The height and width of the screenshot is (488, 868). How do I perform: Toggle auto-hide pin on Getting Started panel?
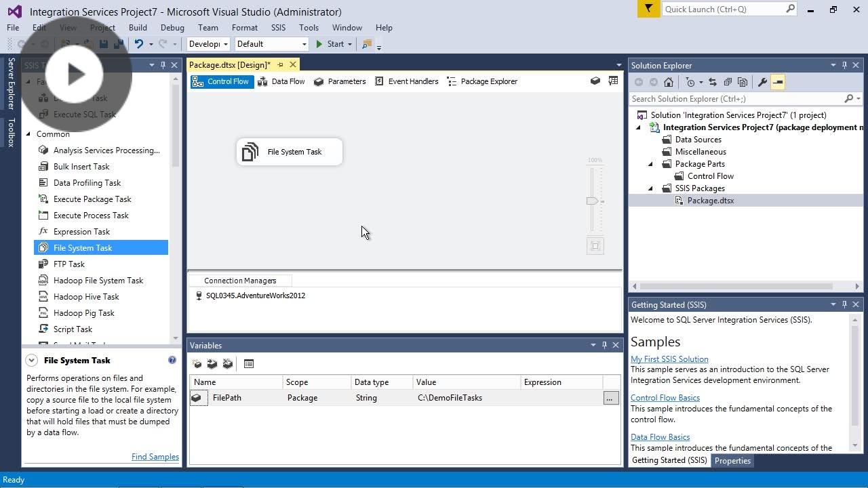844,304
